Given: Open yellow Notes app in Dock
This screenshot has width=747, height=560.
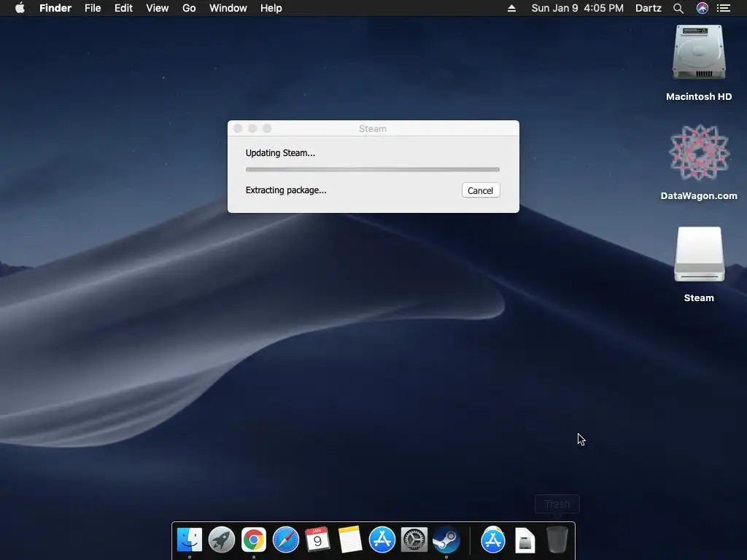Looking at the screenshot, I should 349,540.
